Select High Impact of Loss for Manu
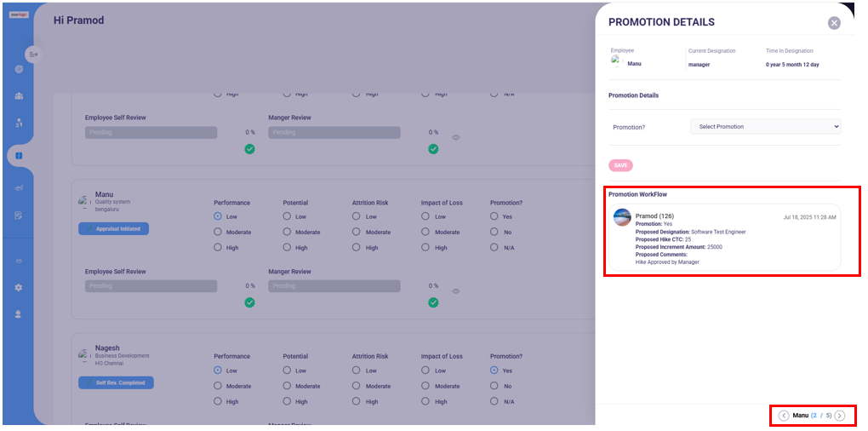The height and width of the screenshot is (431, 868). tap(425, 248)
